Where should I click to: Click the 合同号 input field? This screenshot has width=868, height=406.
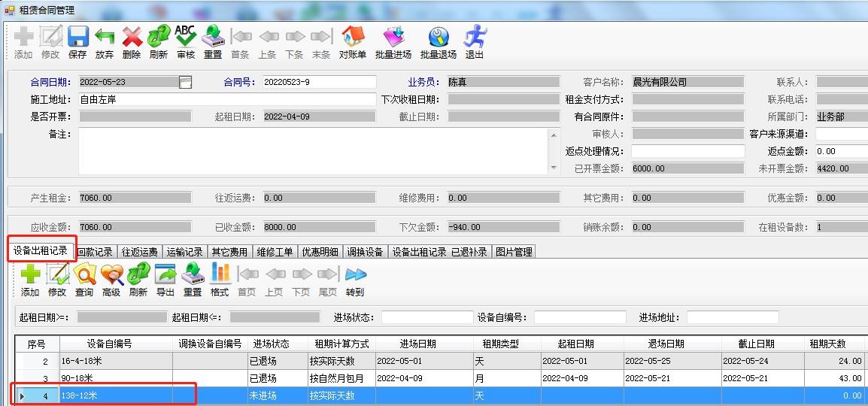(x=320, y=82)
